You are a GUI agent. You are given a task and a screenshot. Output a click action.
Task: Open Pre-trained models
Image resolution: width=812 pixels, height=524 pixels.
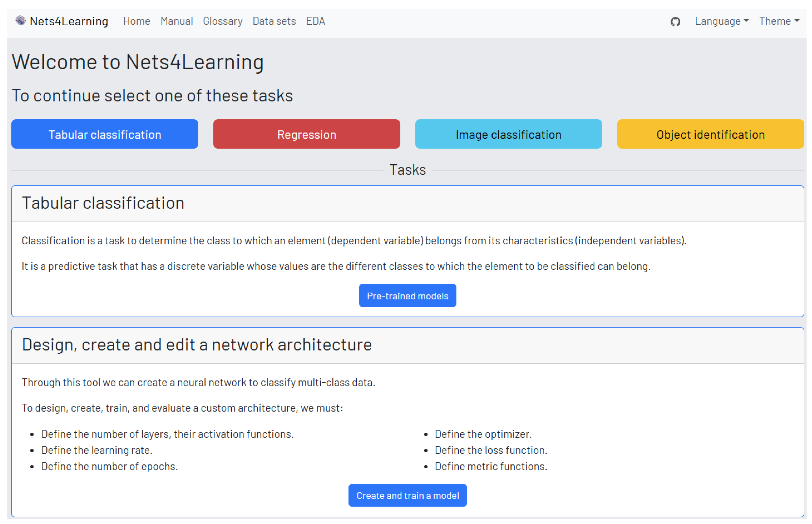[407, 295]
